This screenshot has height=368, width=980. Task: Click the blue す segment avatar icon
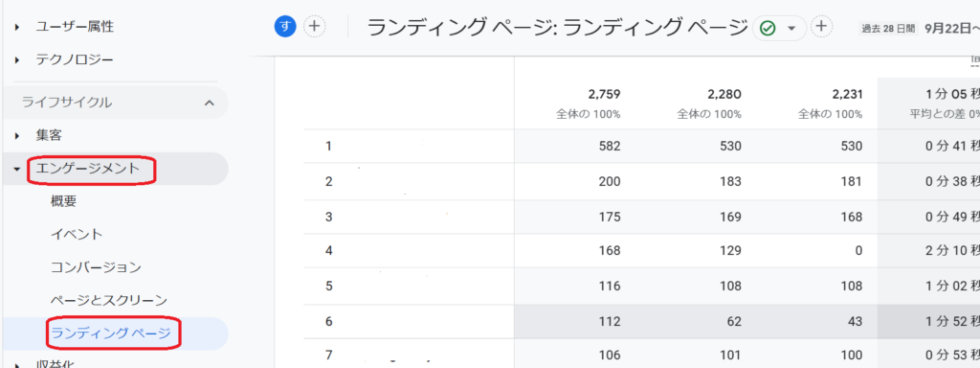[x=285, y=26]
